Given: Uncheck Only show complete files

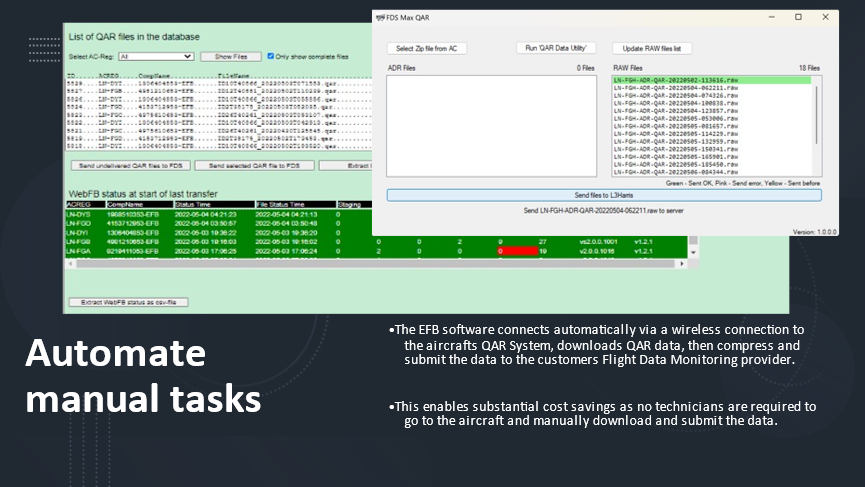Looking at the screenshot, I should [270, 57].
